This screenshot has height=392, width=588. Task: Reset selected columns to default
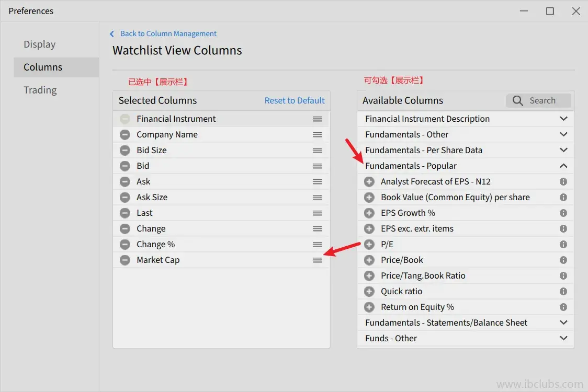coord(295,100)
